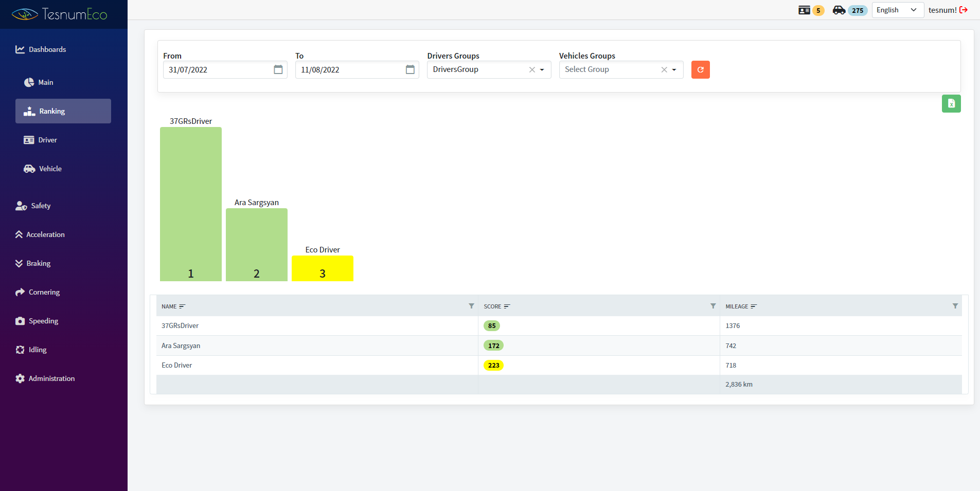Export ranking to Excel file
Viewport: 980px width, 491px height.
(x=951, y=103)
